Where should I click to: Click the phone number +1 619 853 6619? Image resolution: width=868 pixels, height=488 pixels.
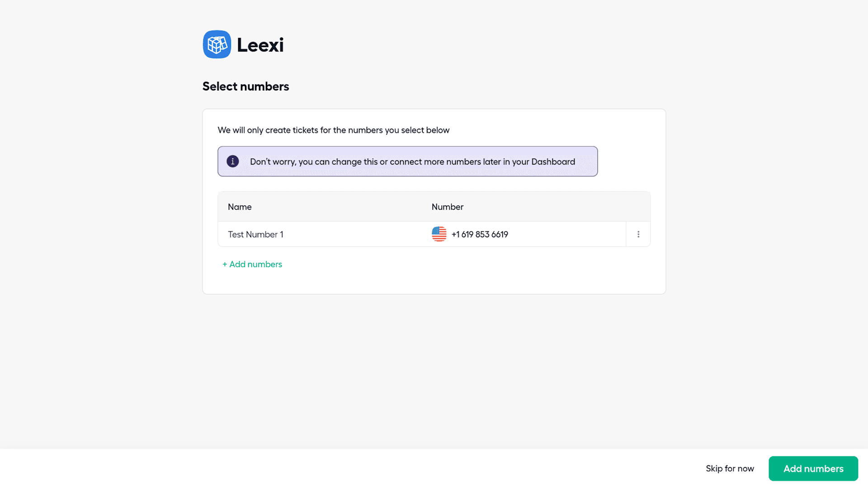pos(480,235)
